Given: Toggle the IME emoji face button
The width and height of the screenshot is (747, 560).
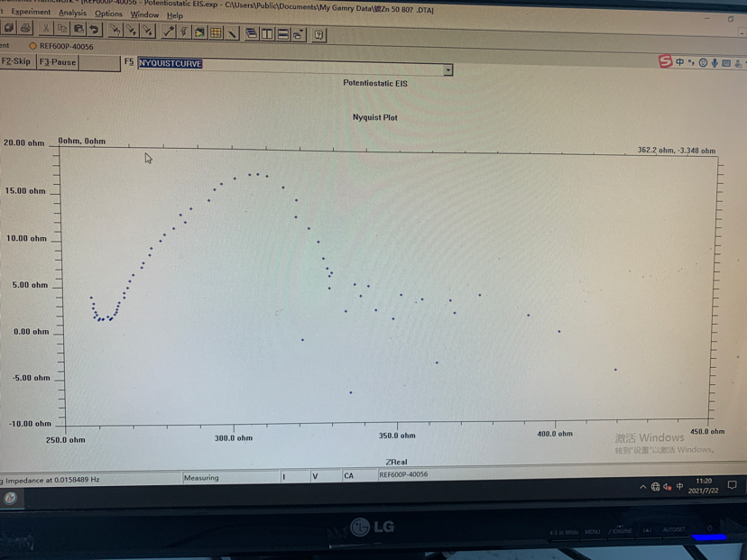Looking at the screenshot, I should 703,62.
